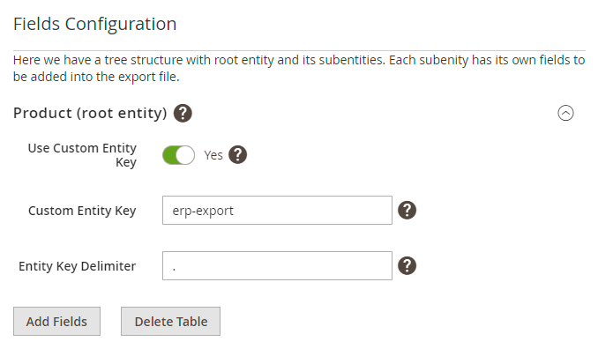This screenshot has width=598, height=364.
Task: Collapse the Product (root entity) section
Action: pos(566,113)
